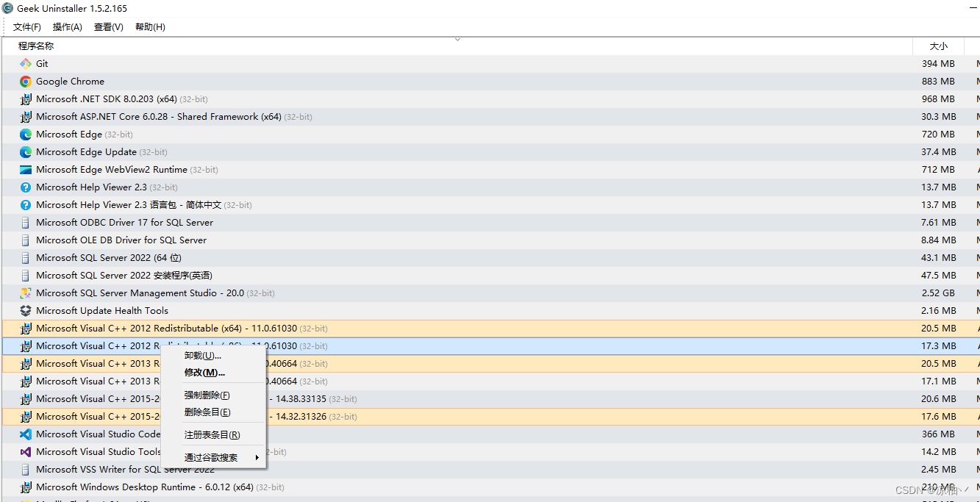The height and width of the screenshot is (502, 980).
Task: Click the OLE DB Driver icon
Action: (x=26, y=240)
